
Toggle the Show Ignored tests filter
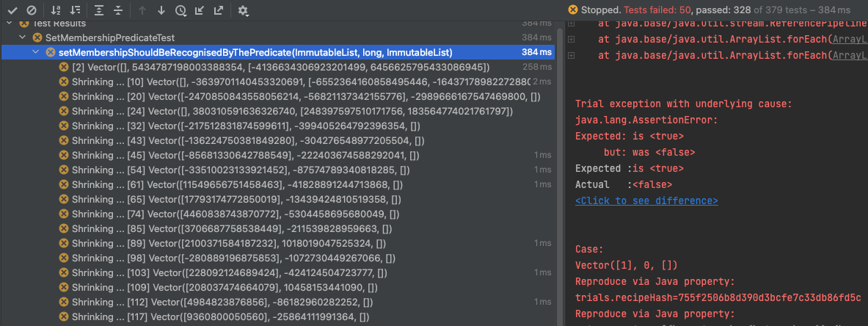tap(31, 10)
